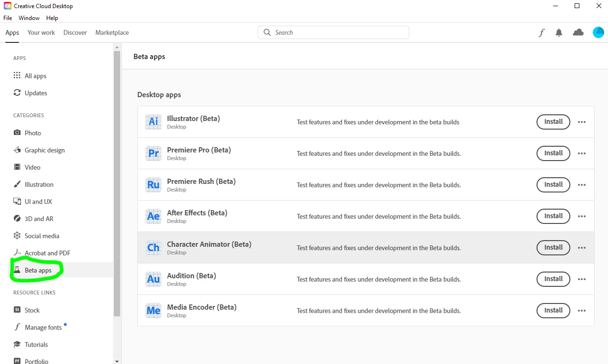Install Character Animator (Beta)
608x364 pixels.
click(553, 247)
